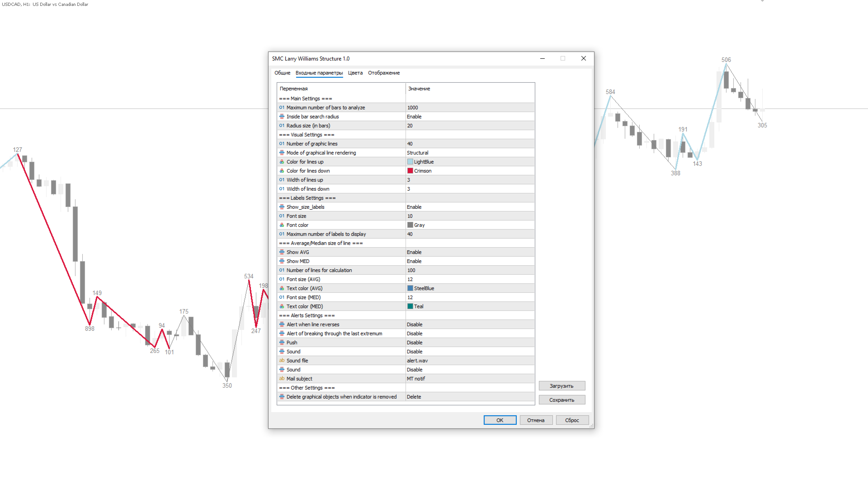This screenshot has width=868, height=479.
Task: Switch to the Отображение tab
Action: point(384,73)
